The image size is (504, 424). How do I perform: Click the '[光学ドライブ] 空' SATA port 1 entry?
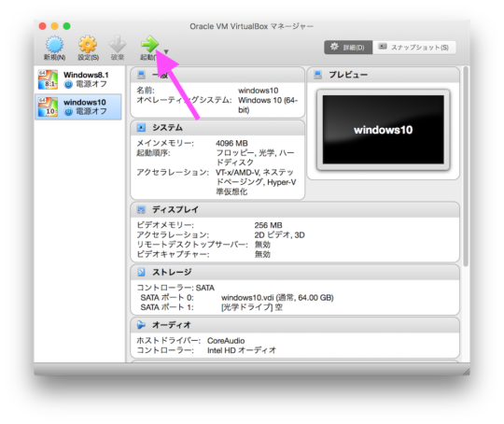tap(252, 307)
